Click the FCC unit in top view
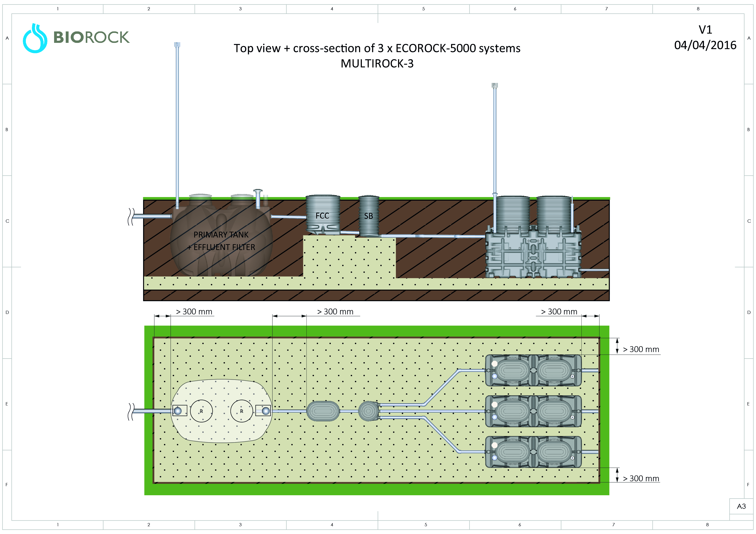Screen dimensions: 756x534 (323, 411)
